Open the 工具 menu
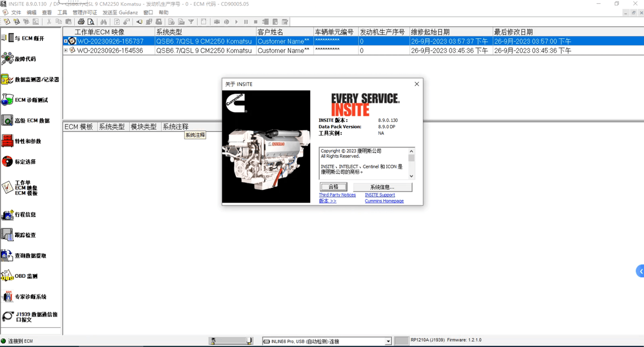The image size is (644, 347). [62, 12]
